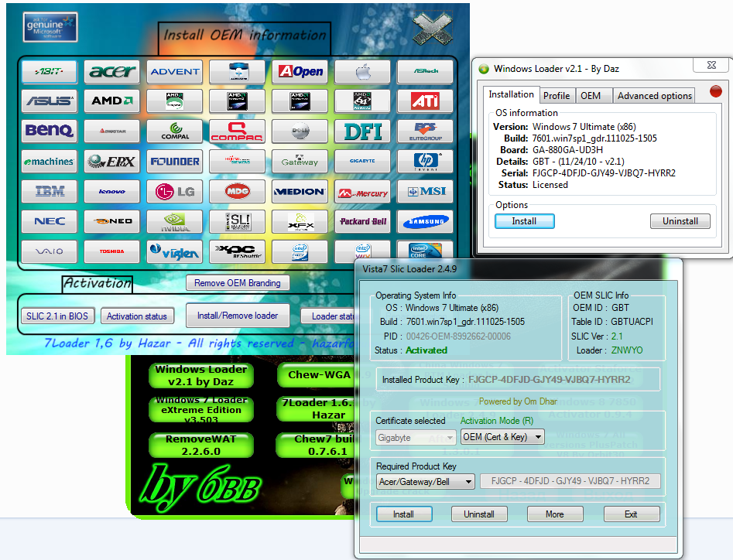Screen dimensions: 733x560
Task: Switch to the Profile tab
Action: tap(557, 96)
